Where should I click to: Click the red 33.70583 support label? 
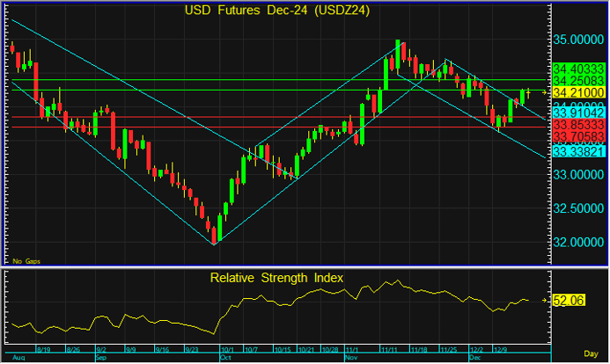point(579,136)
